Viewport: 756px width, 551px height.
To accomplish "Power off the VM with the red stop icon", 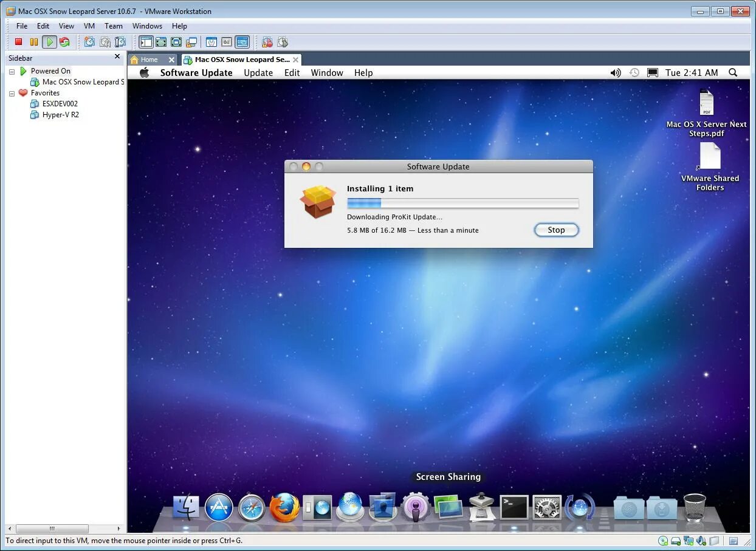I will (19, 42).
